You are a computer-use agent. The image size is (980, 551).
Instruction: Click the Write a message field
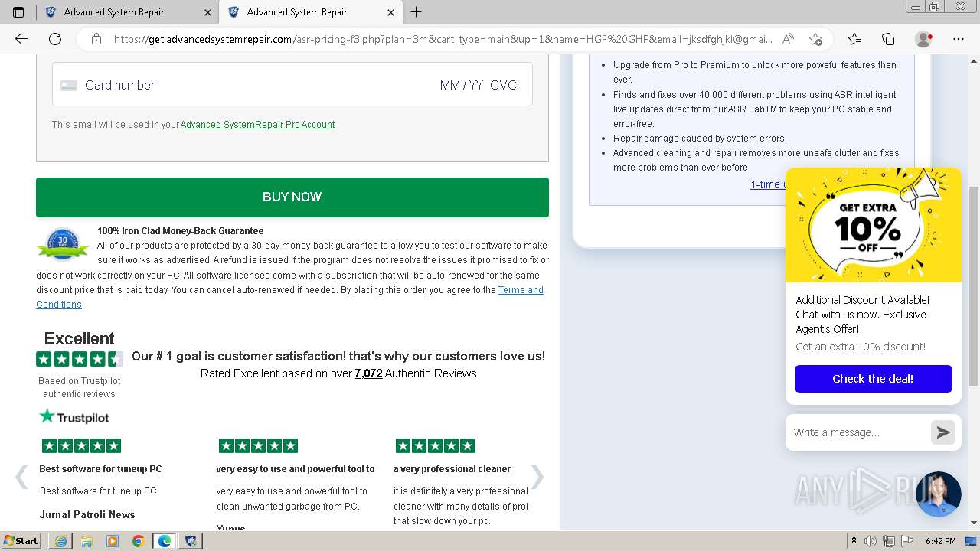(x=857, y=432)
